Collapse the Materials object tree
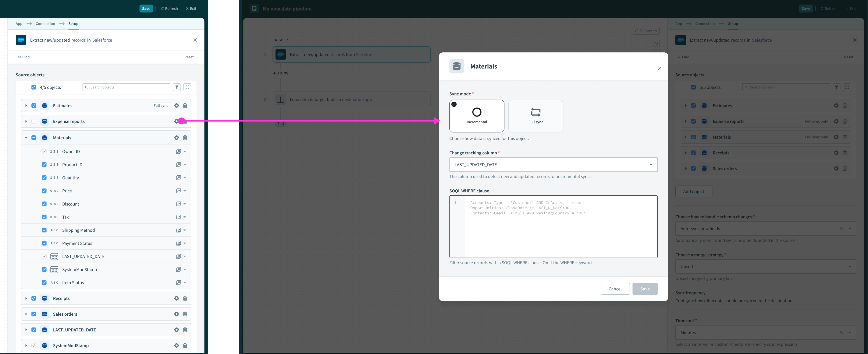Viewport: 868px width, 354px height. [x=26, y=138]
